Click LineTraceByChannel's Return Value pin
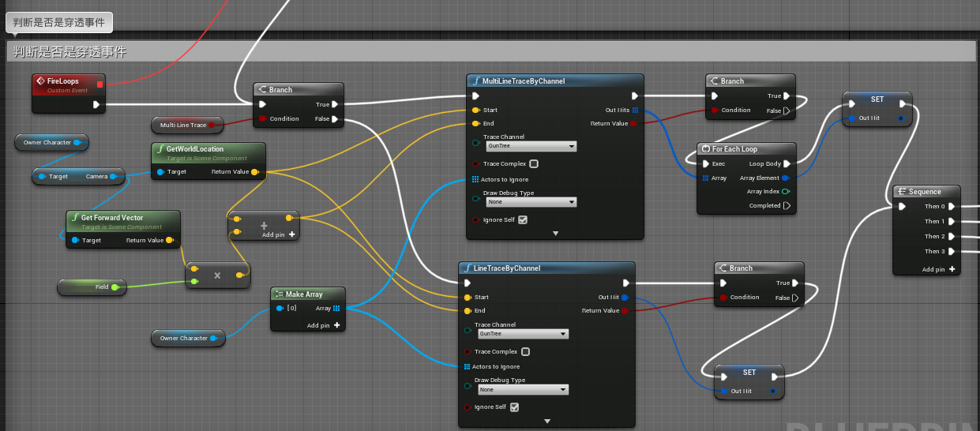This screenshot has height=431, width=980. coord(625,311)
